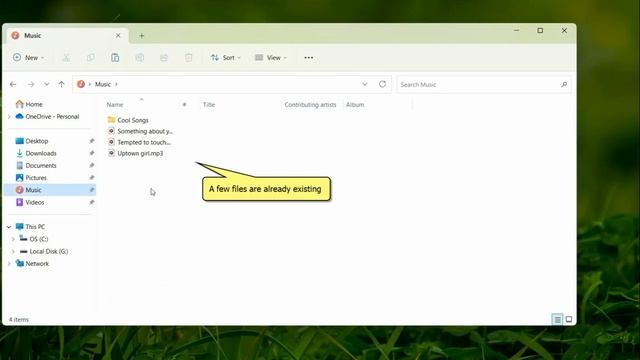
Task: Switch to details view layout
Action: pos(557,319)
